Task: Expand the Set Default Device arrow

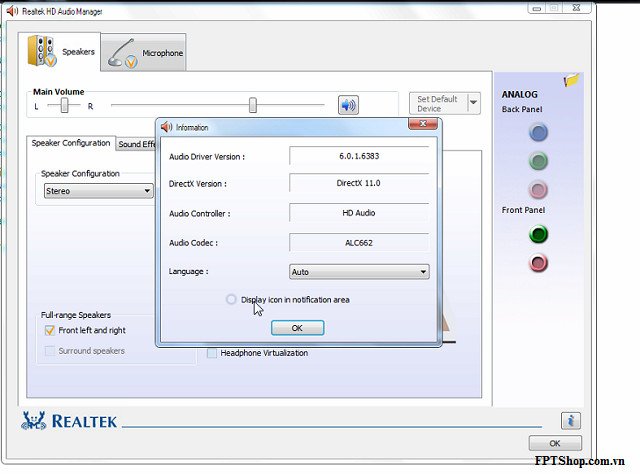Action: 474,103
